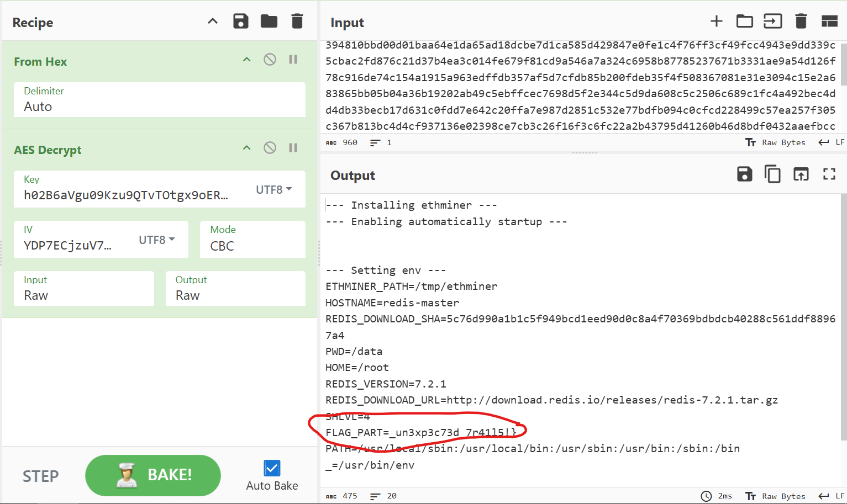The width and height of the screenshot is (847, 504).
Task: Click Output LF end-of-line selector
Action: (x=832, y=496)
